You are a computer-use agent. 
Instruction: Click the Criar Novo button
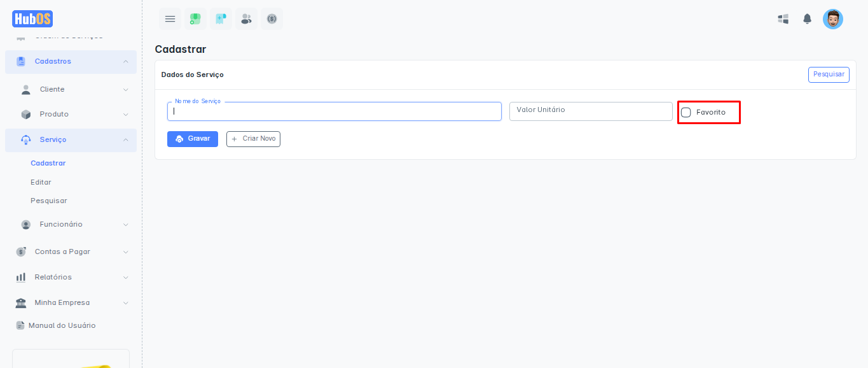pyautogui.click(x=253, y=139)
